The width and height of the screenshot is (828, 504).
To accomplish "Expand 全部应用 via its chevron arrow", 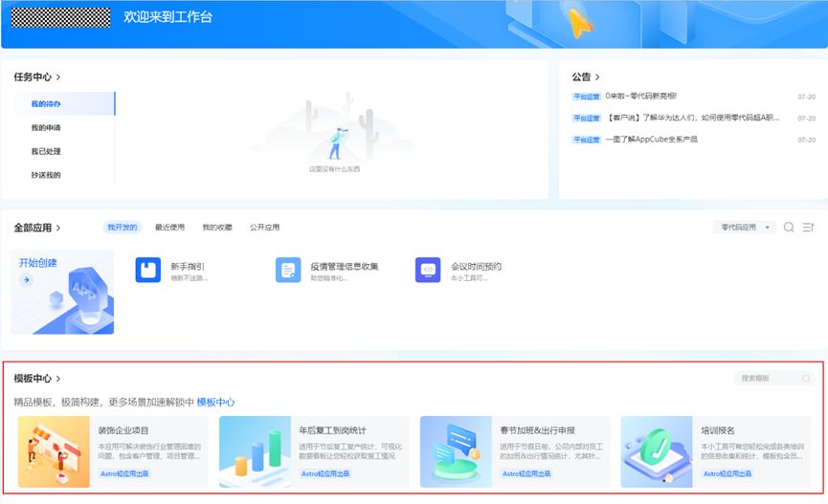I will (x=58, y=228).
